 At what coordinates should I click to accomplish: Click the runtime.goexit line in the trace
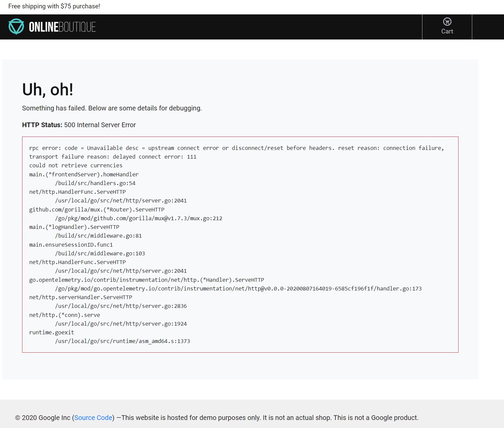coord(52,332)
